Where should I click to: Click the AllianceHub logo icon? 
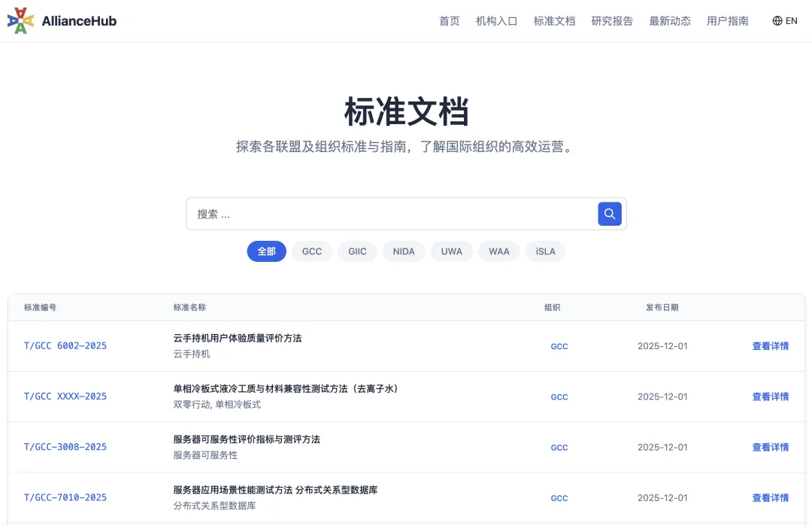click(21, 21)
